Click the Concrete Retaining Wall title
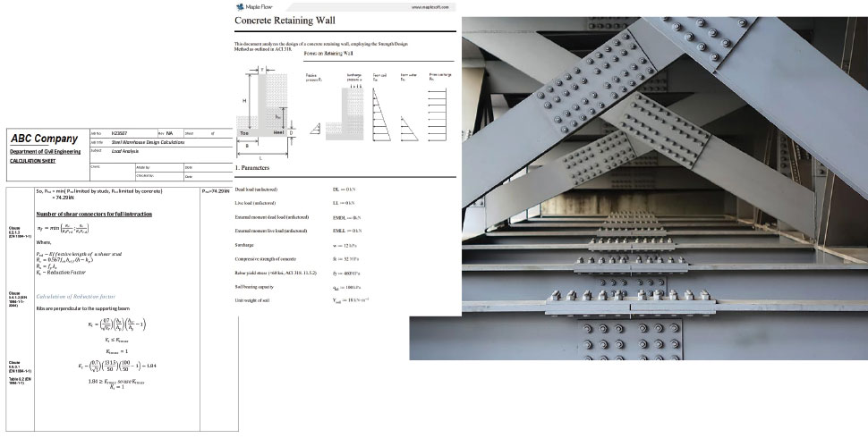Screen dimensions: 868x438 coord(283,21)
